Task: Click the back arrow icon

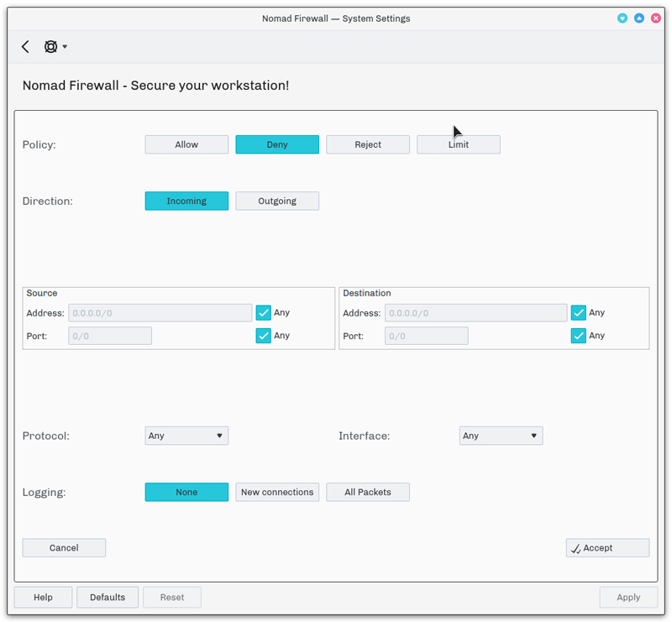Action: coord(25,47)
